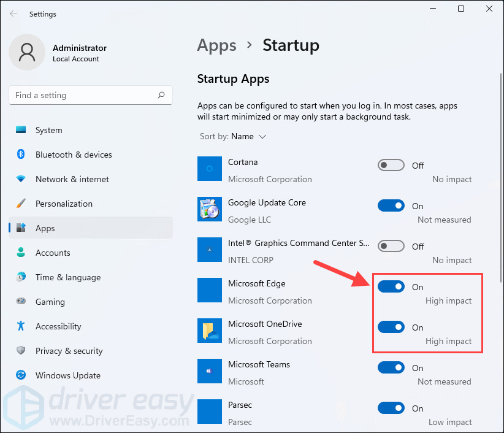The height and width of the screenshot is (433, 504).
Task: Click the Time & language globe icon
Action: coord(21,277)
